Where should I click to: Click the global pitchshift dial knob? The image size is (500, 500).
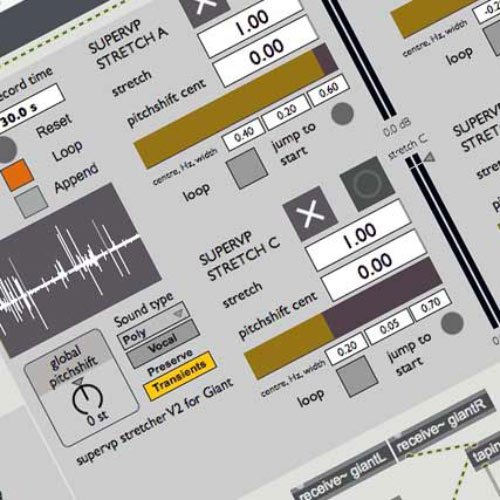(x=87, y=397)
